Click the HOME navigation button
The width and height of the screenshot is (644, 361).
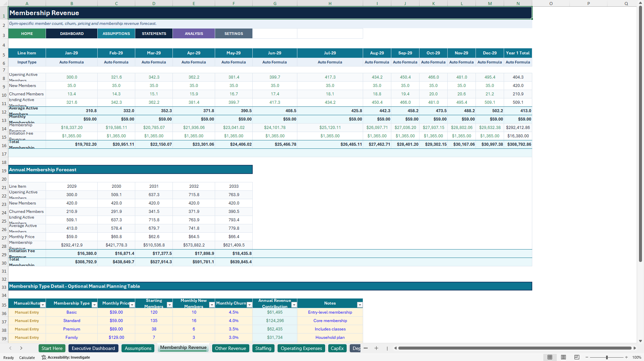point(27,34)
